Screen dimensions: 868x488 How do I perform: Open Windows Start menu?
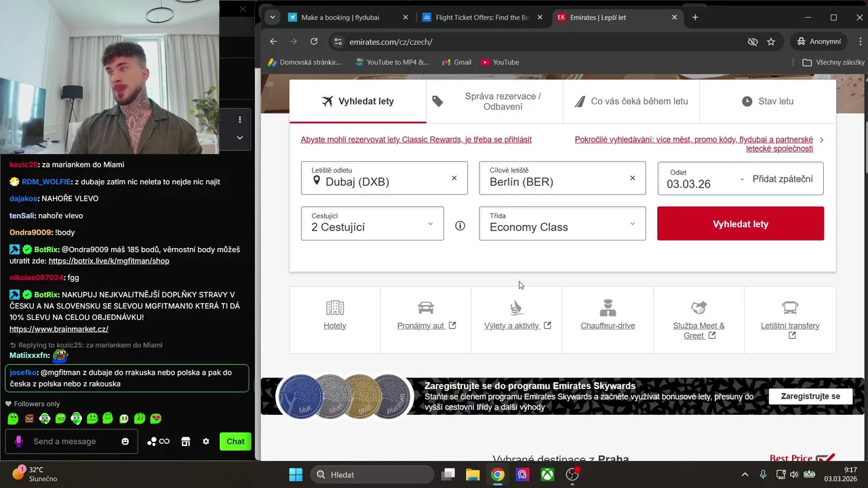click(x=296, y=474)
